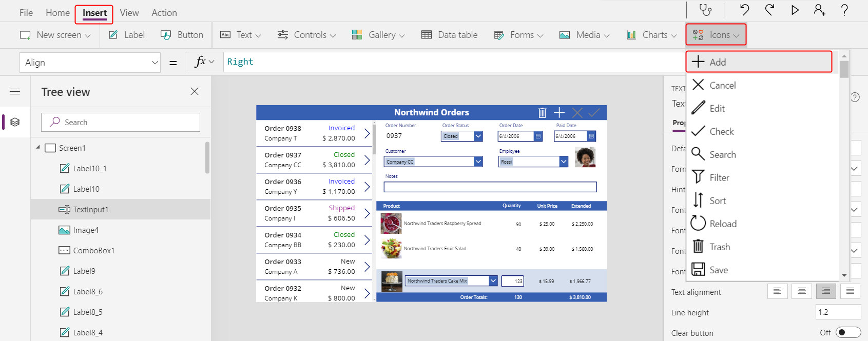Switch to the Insert tab

coord(94,13)
